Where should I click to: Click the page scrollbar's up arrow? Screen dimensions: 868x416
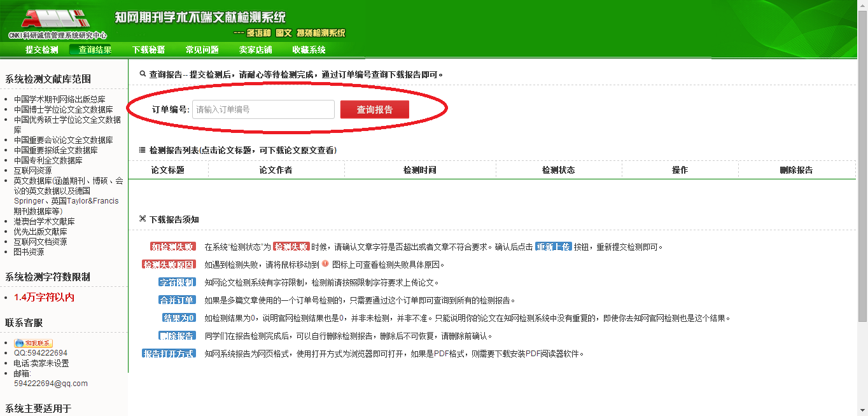pos(862,5)
